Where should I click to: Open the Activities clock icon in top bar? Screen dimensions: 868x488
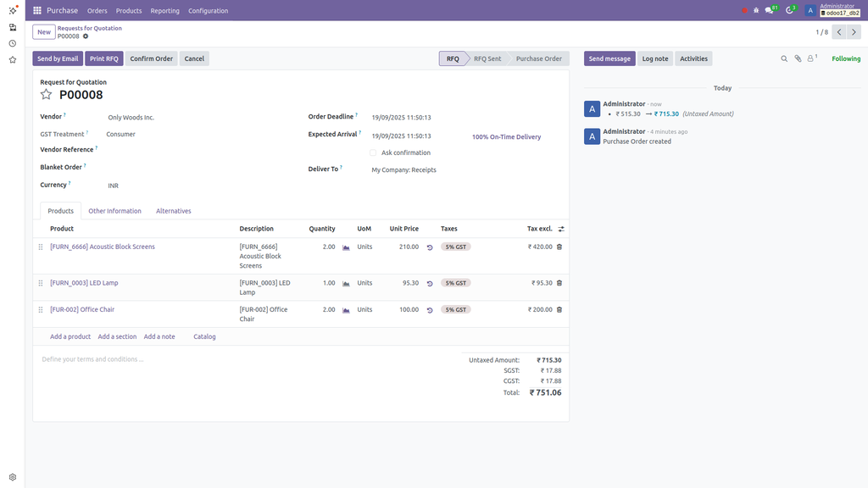[x=787, y=10]
